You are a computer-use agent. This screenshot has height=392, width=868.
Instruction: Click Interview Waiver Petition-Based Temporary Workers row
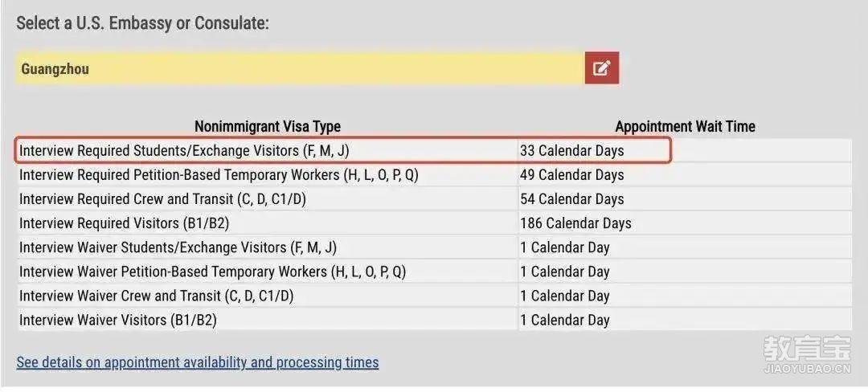point(435,272)
